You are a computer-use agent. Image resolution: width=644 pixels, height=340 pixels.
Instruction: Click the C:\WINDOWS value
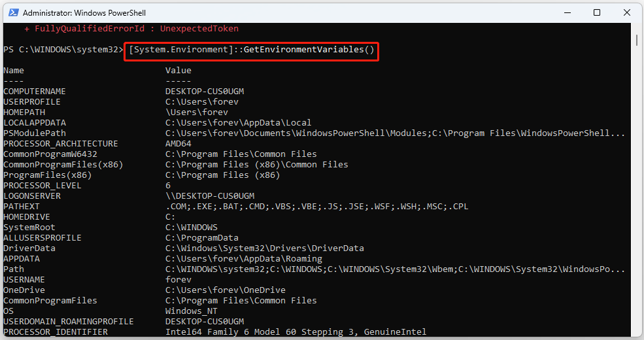192,228
